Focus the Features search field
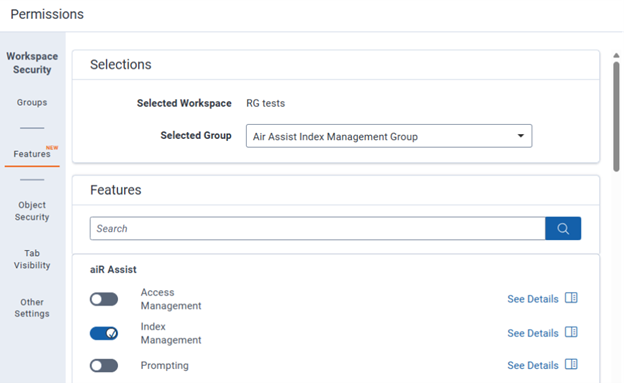Screen dimensions: 625x384 tap(318, 228)
